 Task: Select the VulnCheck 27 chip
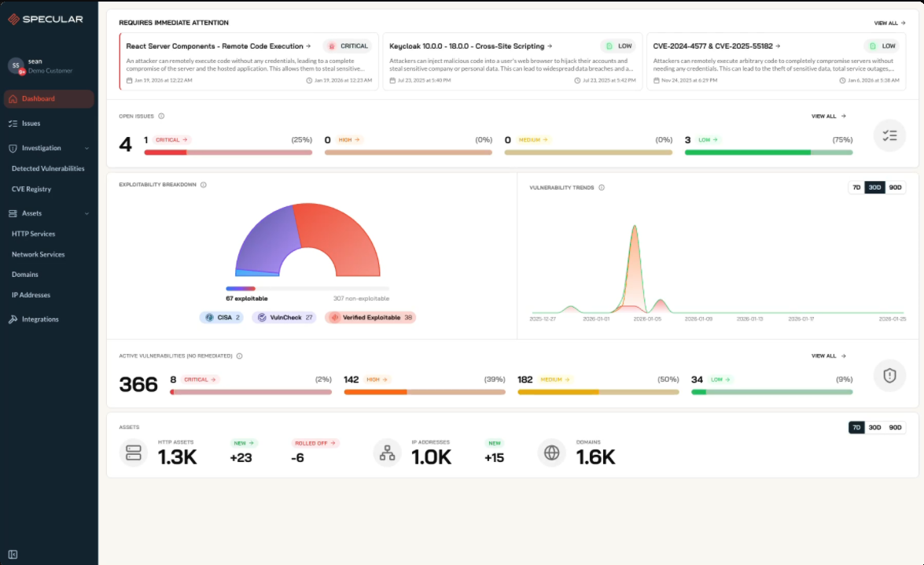284,317
